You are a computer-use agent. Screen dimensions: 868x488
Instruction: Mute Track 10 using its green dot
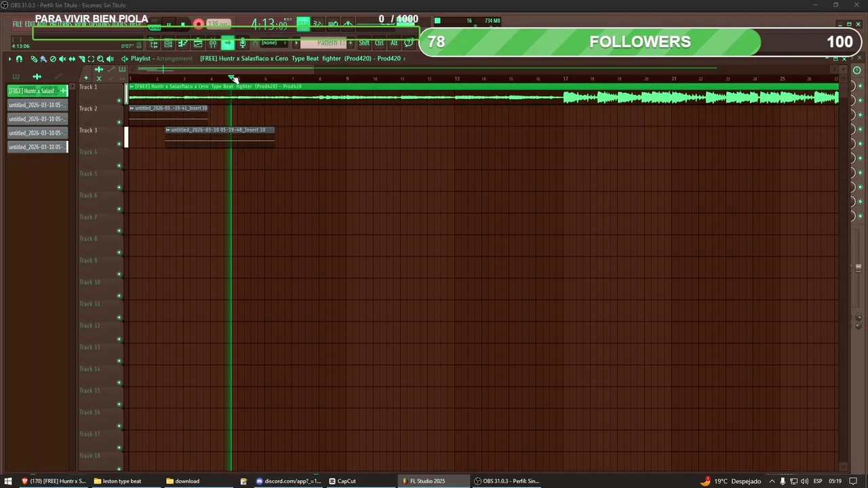(119, 296)
